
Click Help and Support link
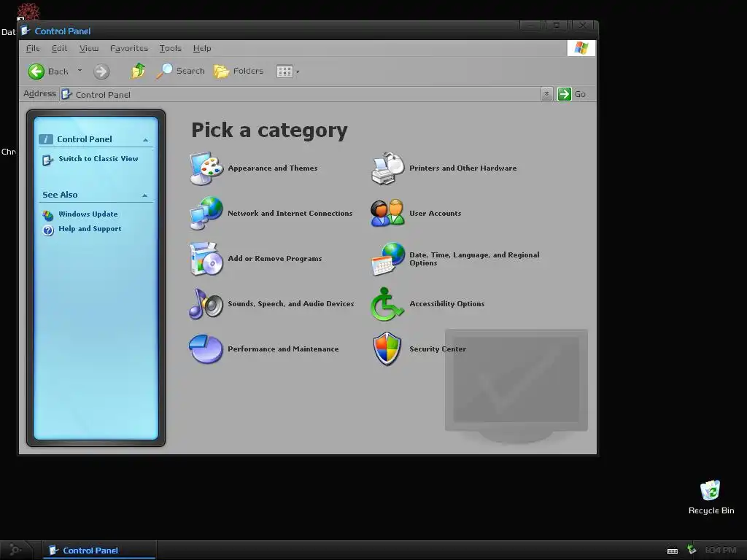pos(90,228)
